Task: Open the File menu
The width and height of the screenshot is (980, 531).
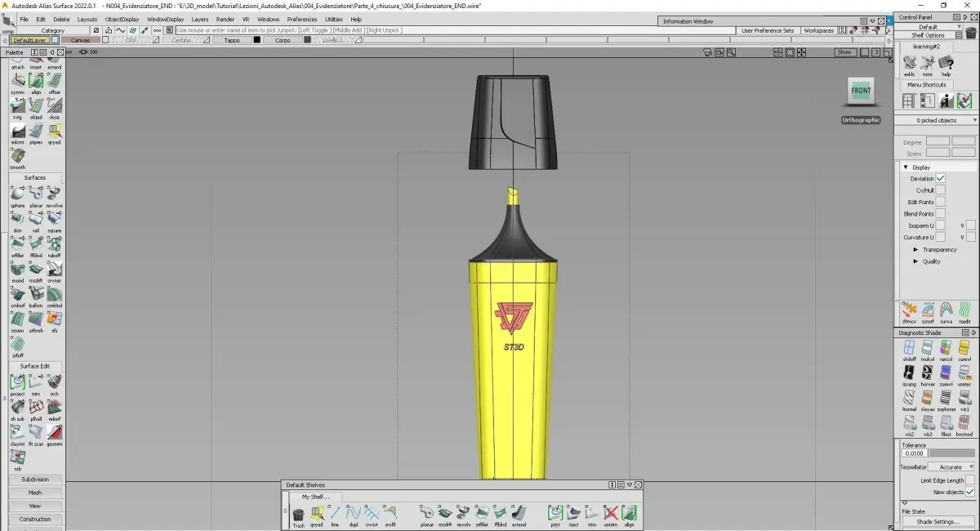Action: coord(24,19)
